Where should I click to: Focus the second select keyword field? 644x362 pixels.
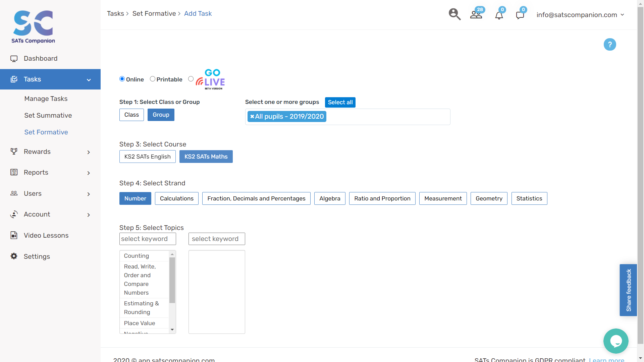tap(217, 239)
